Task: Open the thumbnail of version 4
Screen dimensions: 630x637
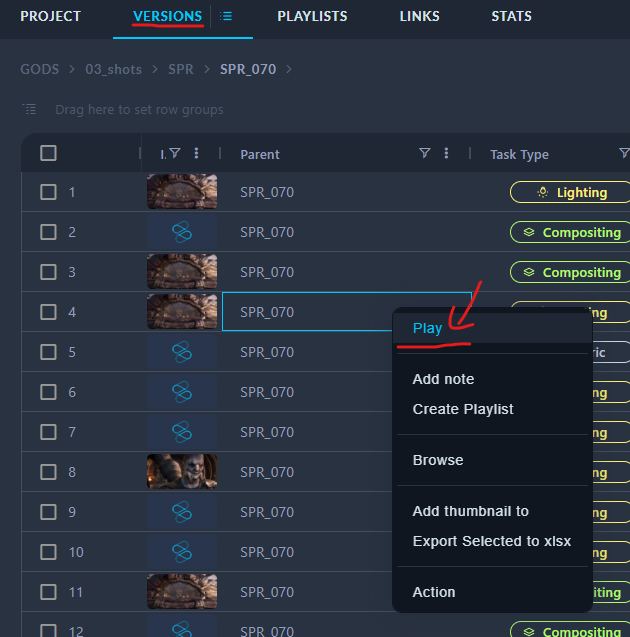Action: (x=182, y=312)
